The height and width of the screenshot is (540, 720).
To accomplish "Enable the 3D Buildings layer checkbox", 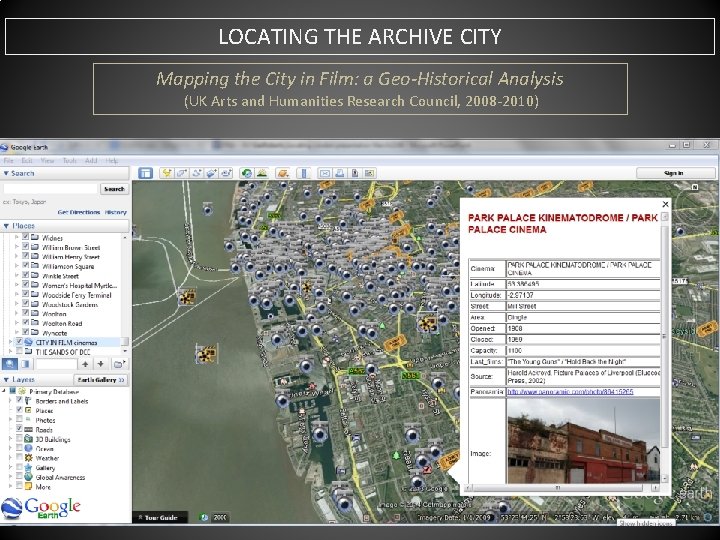I will point(19,439).
